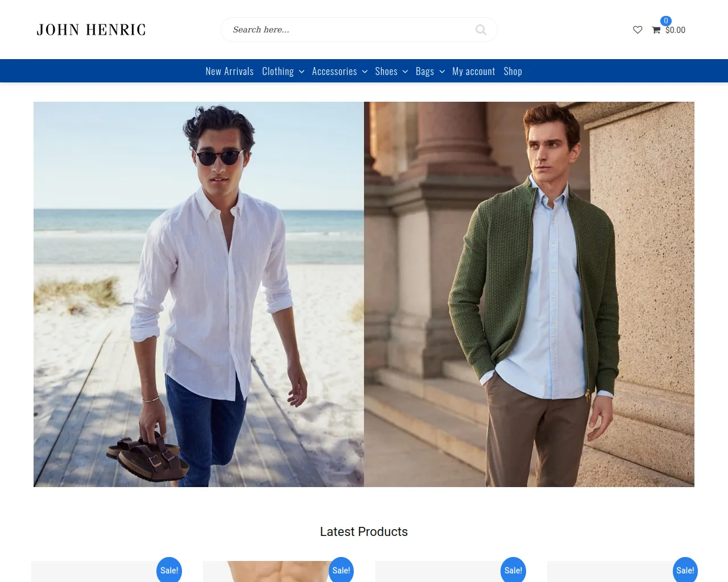The width and height of the screenshot is (728, 582).
Task: Open the My account page
Action: 473,72
